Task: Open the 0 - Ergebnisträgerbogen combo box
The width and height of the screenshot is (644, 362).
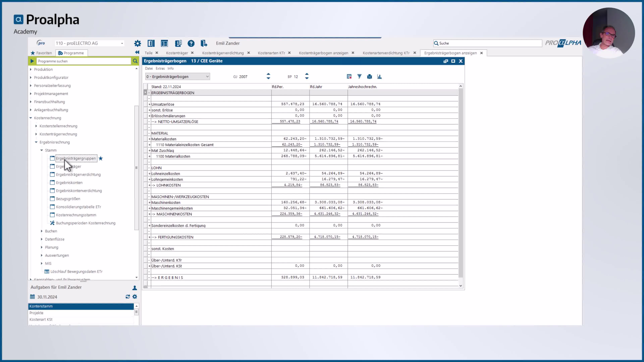Action: click(x=177, y=77)
